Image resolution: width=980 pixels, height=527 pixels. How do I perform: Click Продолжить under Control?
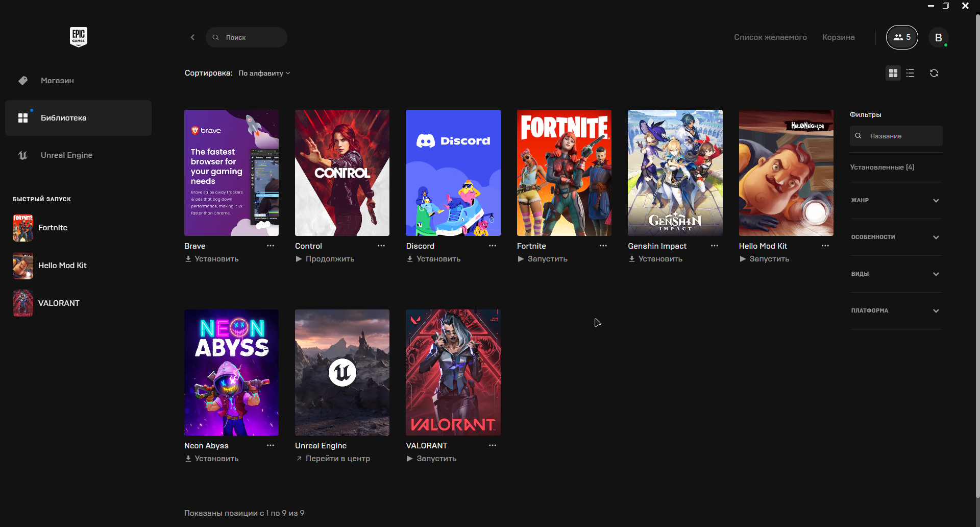point(325,259)
